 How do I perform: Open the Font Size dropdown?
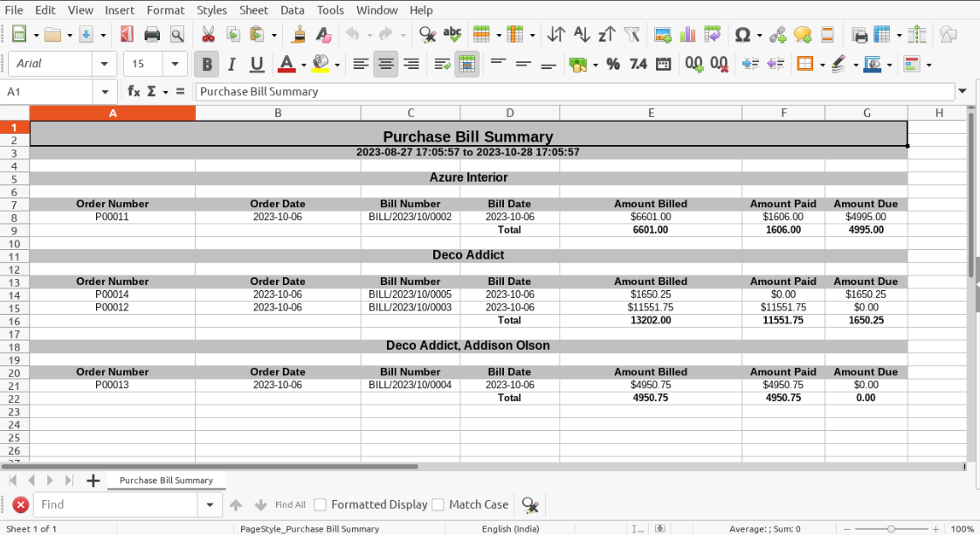coord(175,64)
